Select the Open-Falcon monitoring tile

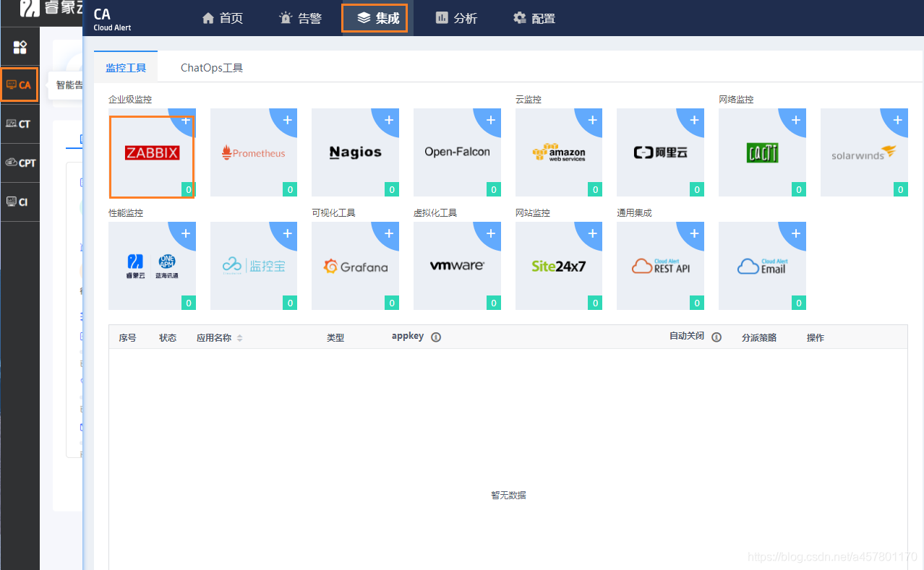pos(457,152)
